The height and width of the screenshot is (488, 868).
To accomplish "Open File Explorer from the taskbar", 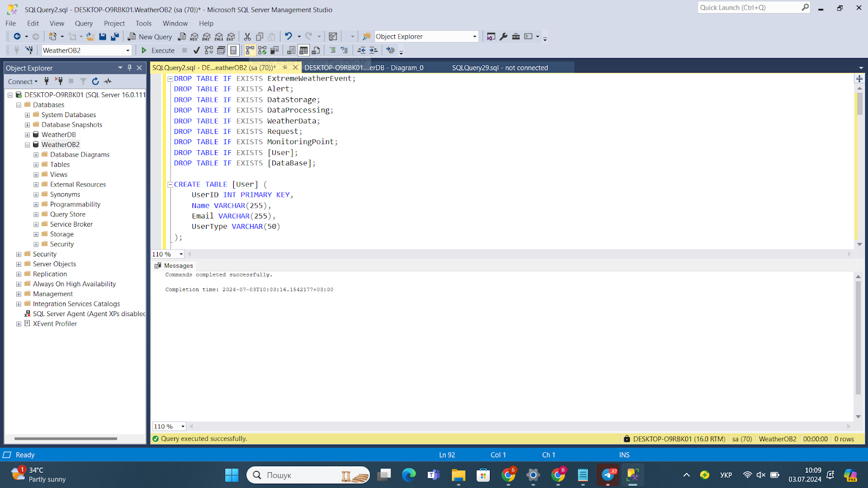I will [x=458, y=475].
